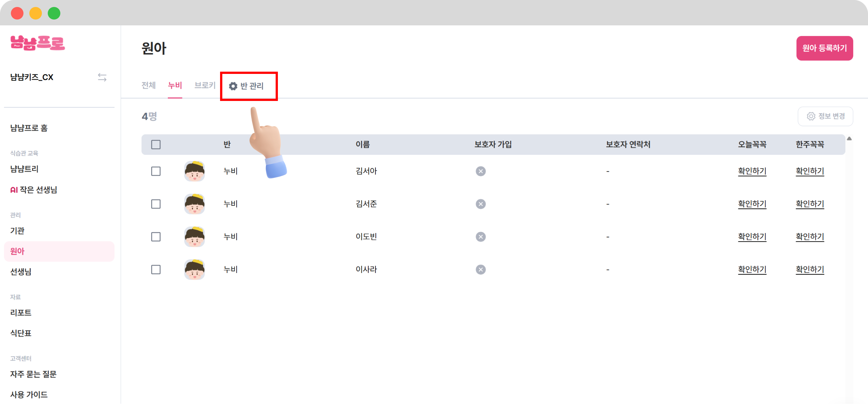Click 김서아's avatar icon
The width and height of the screenshot is (868, 418).
(x=194, y=171)
